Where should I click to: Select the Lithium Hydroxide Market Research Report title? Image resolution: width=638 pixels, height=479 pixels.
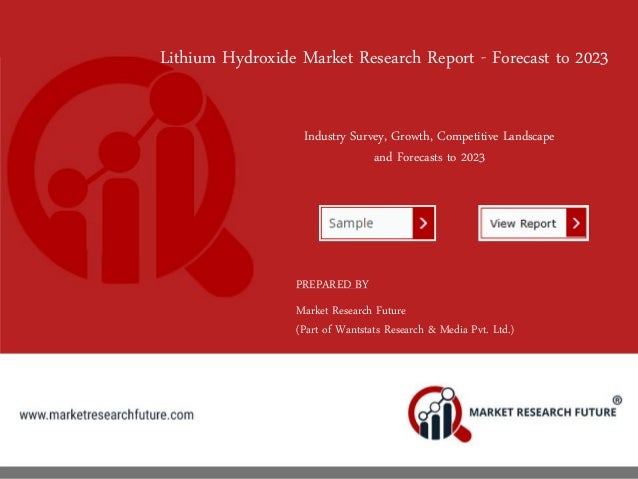(x=384, y=58)
